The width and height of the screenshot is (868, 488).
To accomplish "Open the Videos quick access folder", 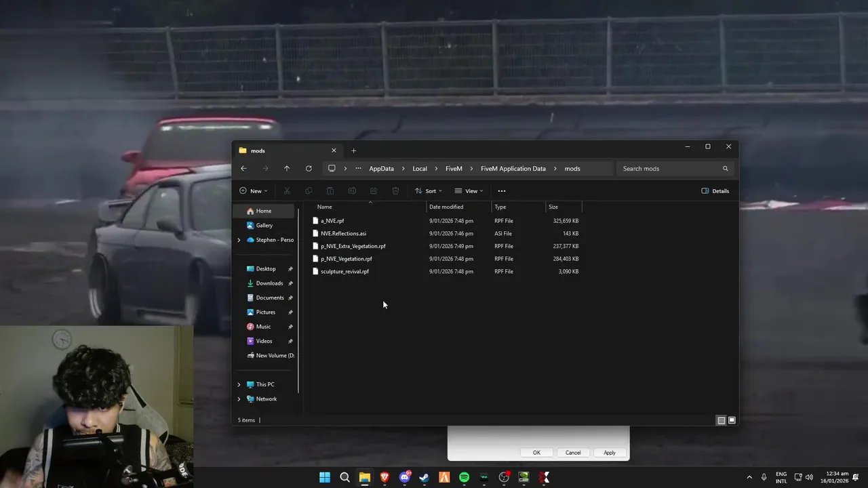I will pos(265,341).
